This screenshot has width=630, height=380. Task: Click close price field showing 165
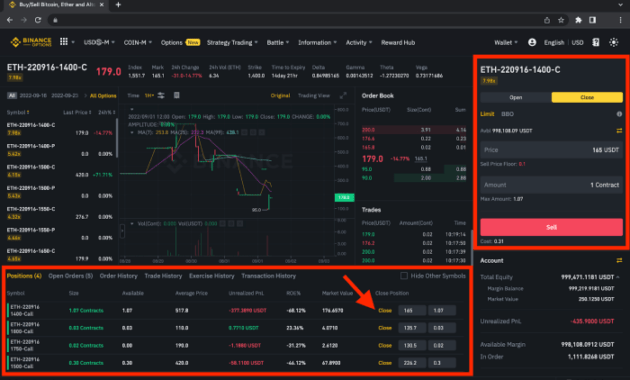412,311
